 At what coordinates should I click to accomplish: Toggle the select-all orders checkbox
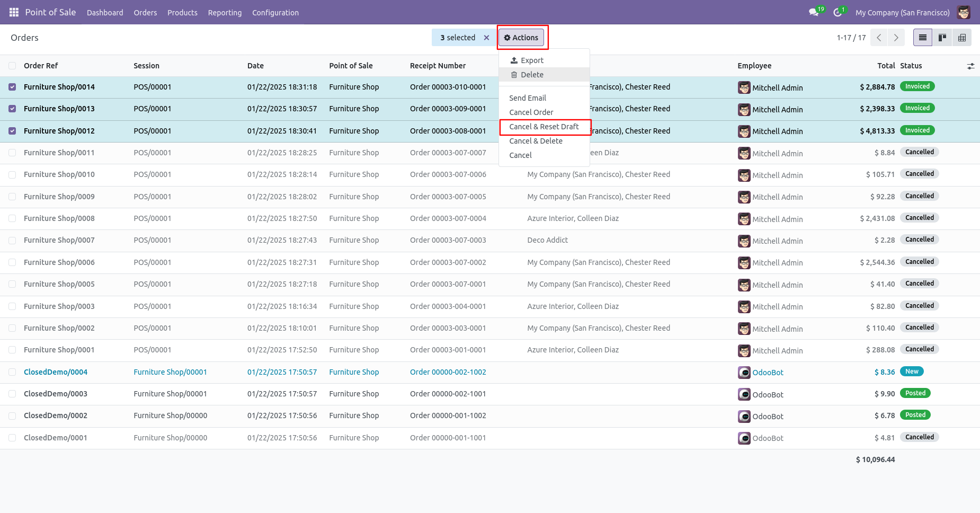coord(12,66)
